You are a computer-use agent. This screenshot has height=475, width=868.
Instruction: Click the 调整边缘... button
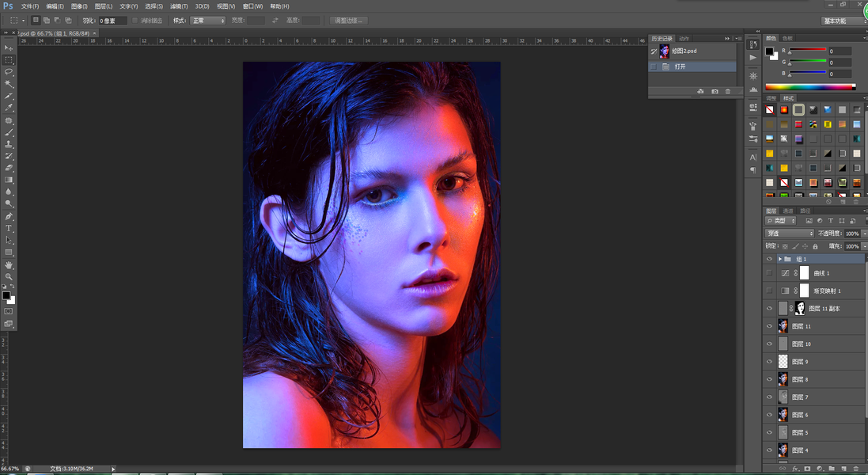(348, 21)
